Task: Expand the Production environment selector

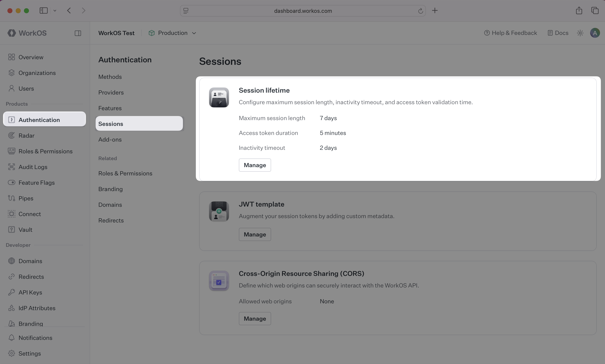Action: 173,33
